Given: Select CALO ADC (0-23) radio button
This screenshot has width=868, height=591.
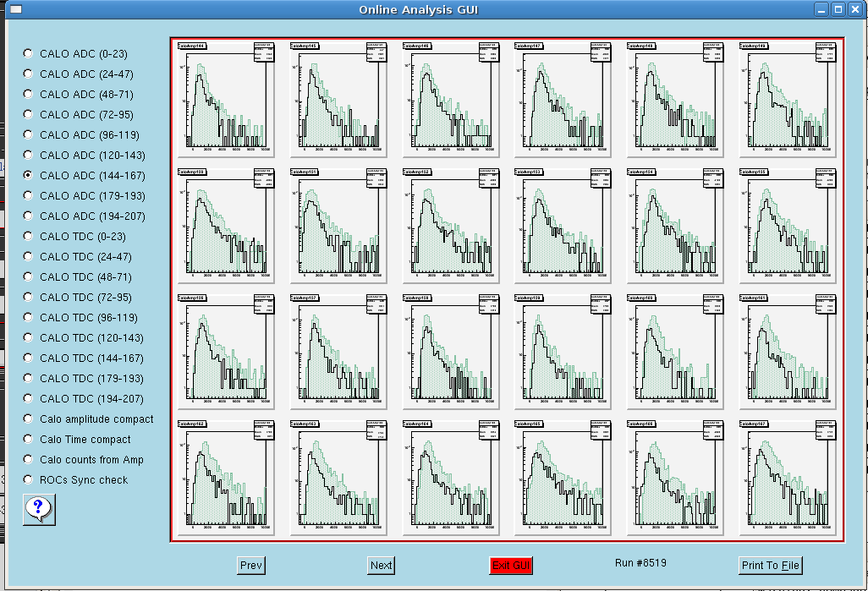Looking at the screenshot, I should pyautogui.click(x=28, y=53).
